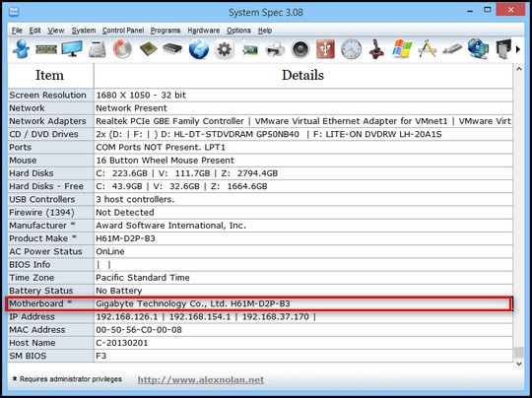This screenshot has width=532, height=398.
Task: Click the user account icon in toolbar
Action: 21,49
